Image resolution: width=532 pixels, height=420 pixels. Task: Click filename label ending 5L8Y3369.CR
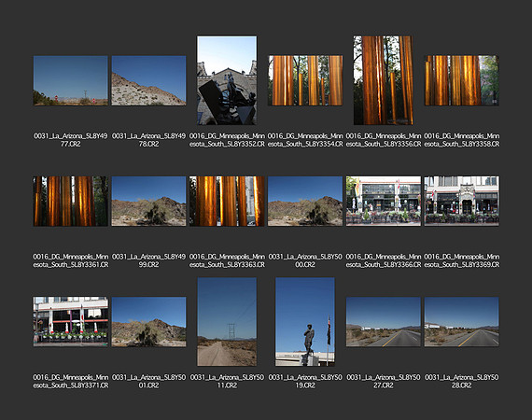(x=462, y=260)
